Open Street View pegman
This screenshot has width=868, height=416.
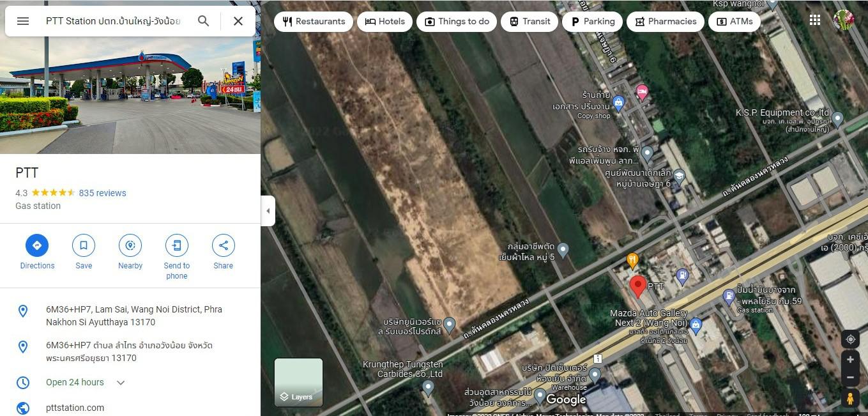(x=850, y=398)
